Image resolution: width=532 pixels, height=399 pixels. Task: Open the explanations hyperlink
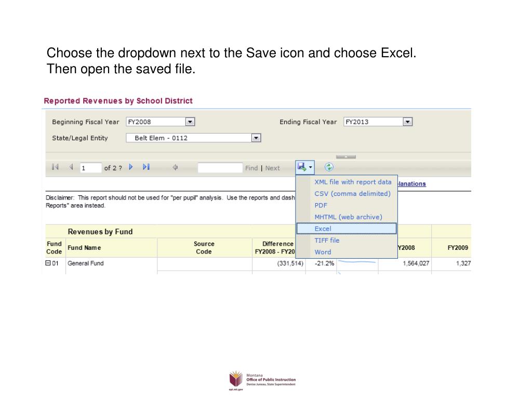(x=411, y=183)
